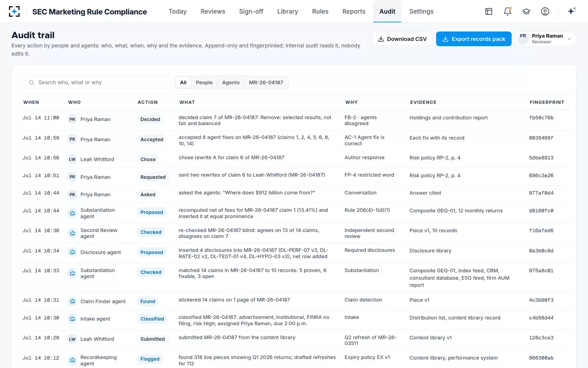The width and height of the screenshot is (588, 368).
Task: Open the Rules tab
Action: tap(320, 11)
